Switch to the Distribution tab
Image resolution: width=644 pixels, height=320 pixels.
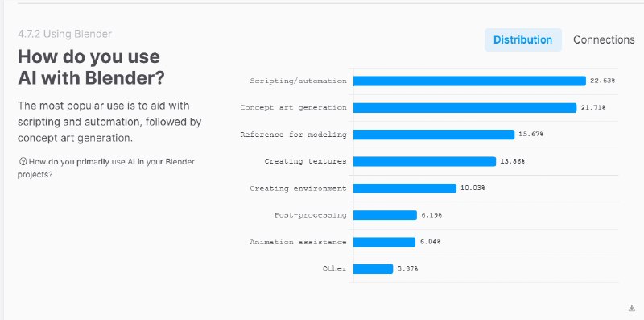[x=522, y=39]
